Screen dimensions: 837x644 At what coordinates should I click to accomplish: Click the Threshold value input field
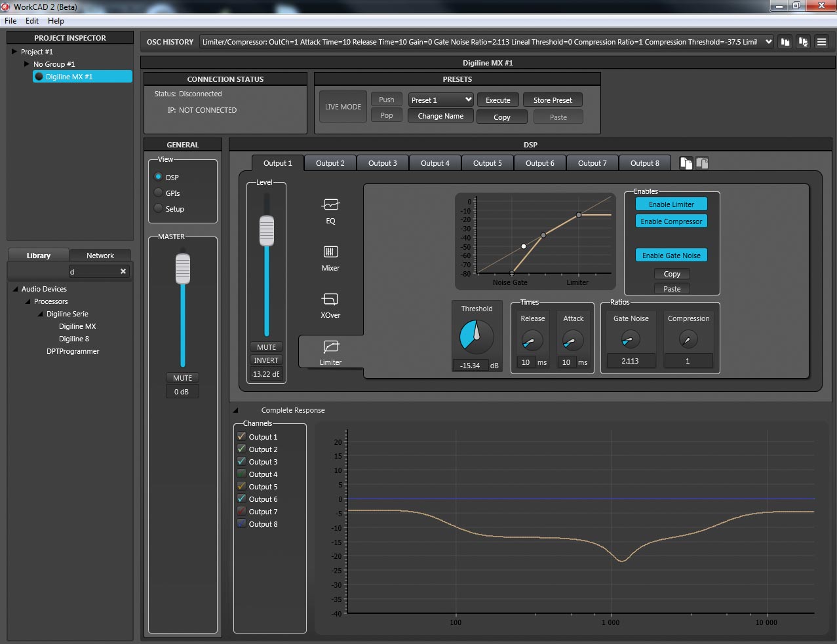click(470, 366)
